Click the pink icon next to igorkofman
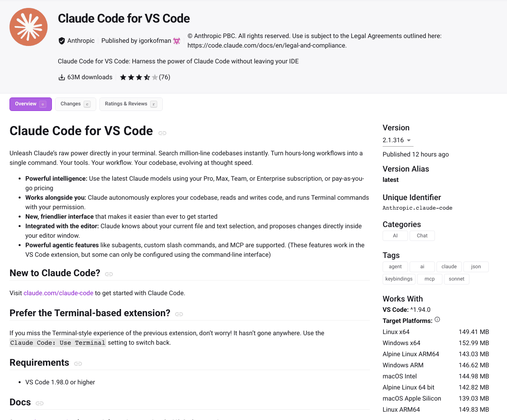Viewport: 507px width, 420px height. [x=177, y=41]
